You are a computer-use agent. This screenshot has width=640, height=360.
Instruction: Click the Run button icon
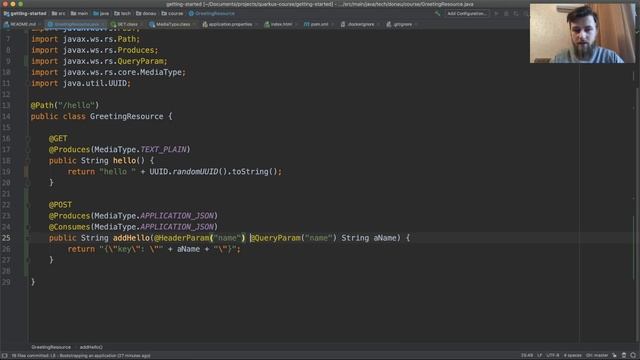tap(496, 13)
